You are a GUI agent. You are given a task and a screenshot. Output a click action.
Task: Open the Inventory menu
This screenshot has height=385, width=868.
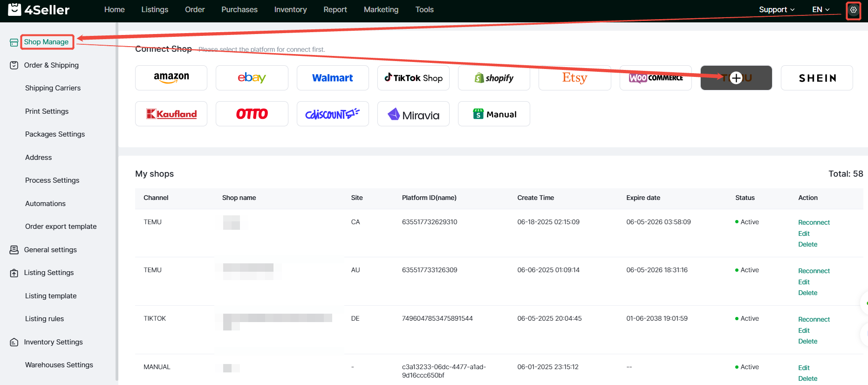click(290, 9)
